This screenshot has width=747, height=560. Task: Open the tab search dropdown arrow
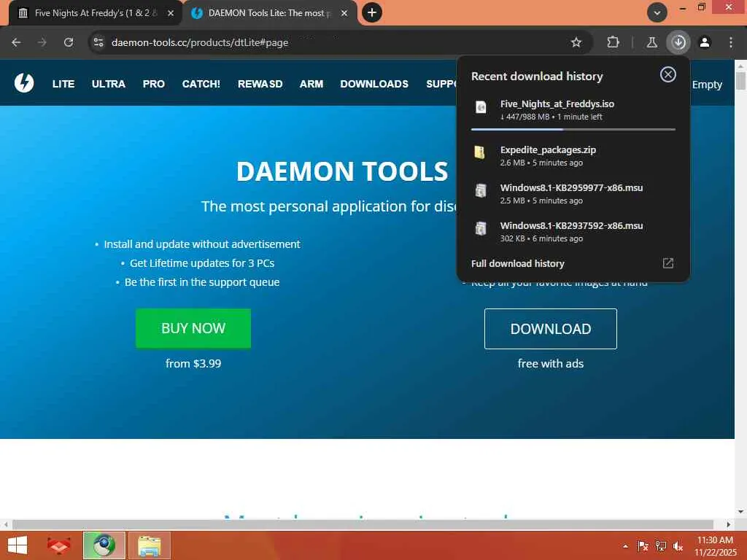(x=657, y=13)
